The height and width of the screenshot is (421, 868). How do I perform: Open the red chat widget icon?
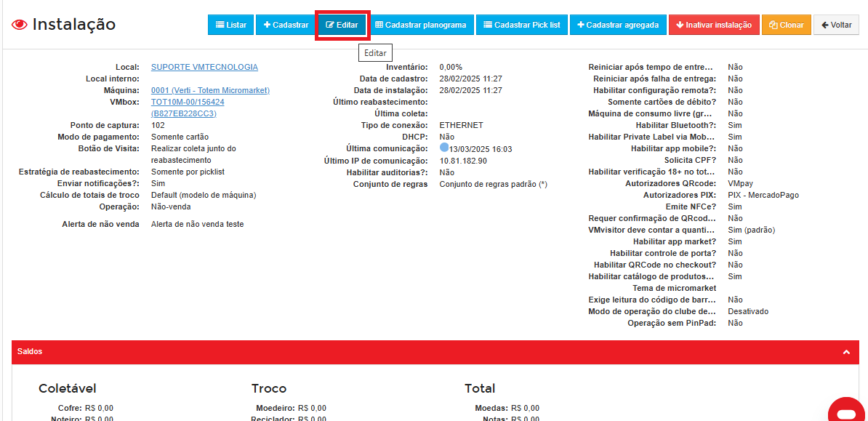point(848,411)
